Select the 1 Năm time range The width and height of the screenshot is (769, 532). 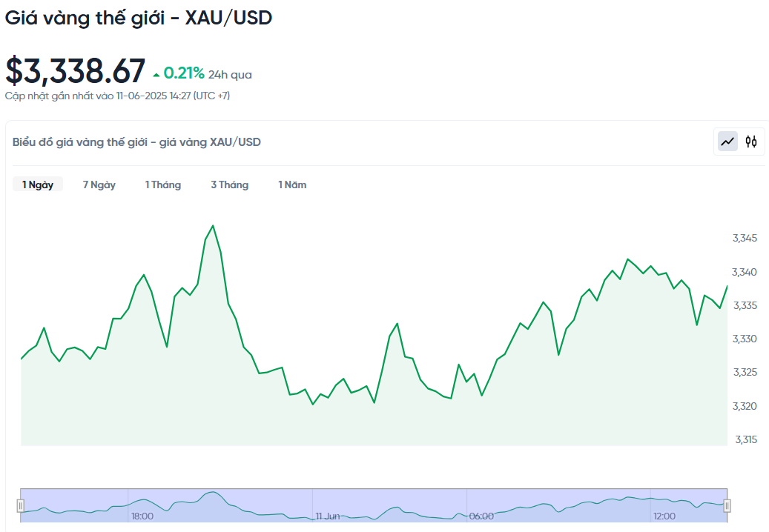[292, 184]
